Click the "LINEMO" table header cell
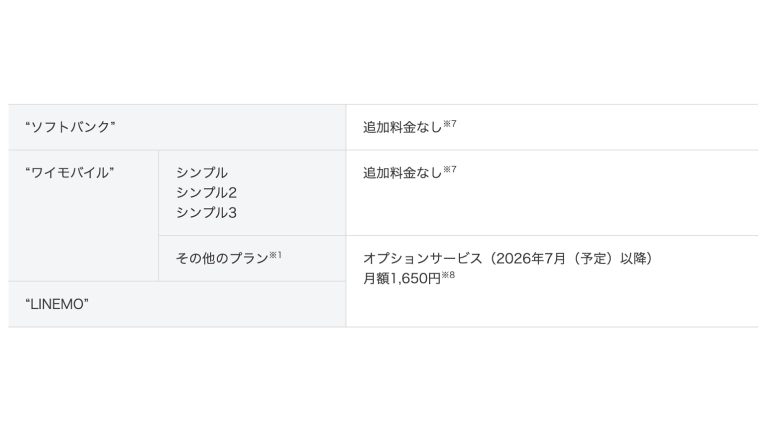The width and height of the screenshot is (770, 433). (x=57, y=304)
